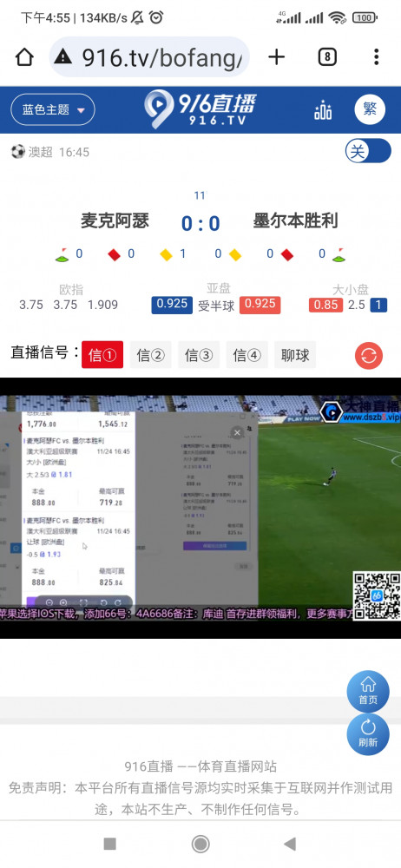Select signal source 信③
This screenshot has width=401, height=868.
click(x=199, y=355)
